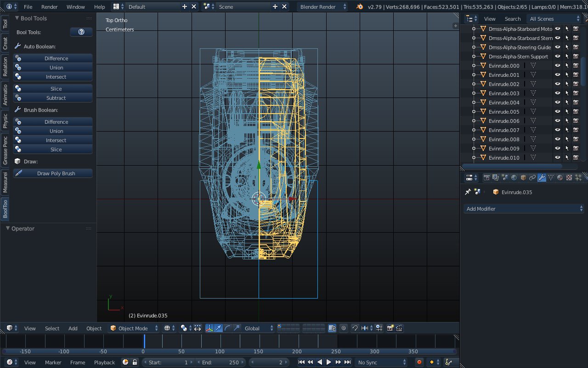Switch to the Grease Pencil sidebar tab
The width and height of the screenshot is (588, 368).
[5, 150]
